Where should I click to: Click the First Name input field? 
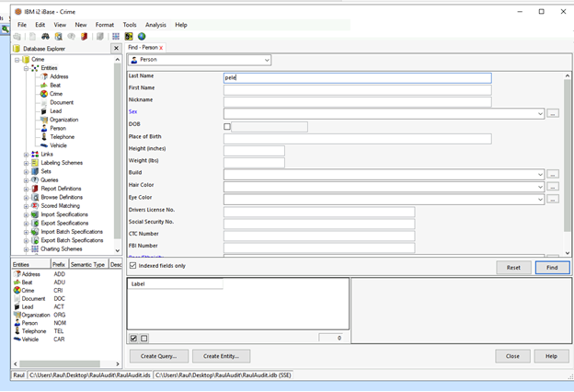(357, 89)
